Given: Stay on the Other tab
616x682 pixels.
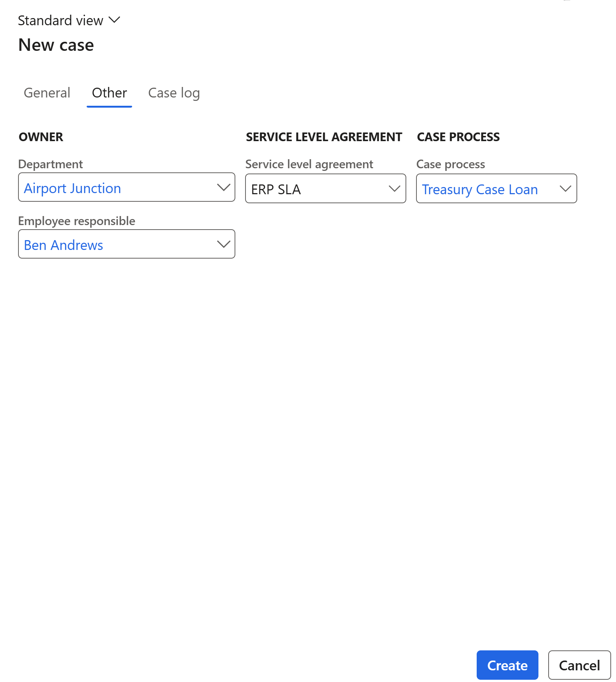Looking at the screenshot, I should (109, 93).
